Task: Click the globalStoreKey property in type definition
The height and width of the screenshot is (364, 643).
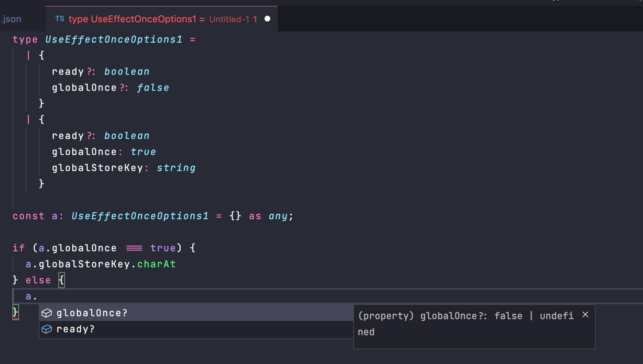Action: 97,168
